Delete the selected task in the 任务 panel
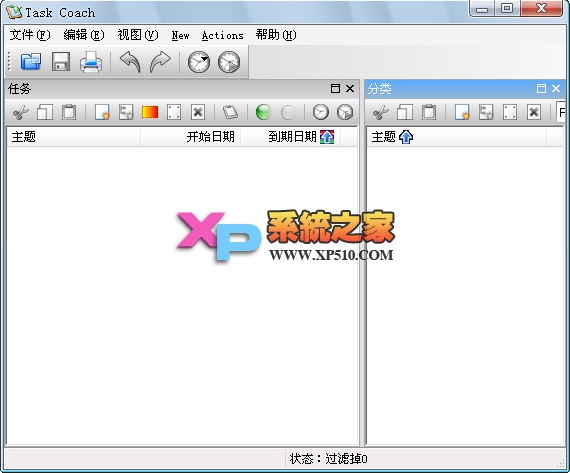This screenshot has height=473, width=570. (198, 112)
